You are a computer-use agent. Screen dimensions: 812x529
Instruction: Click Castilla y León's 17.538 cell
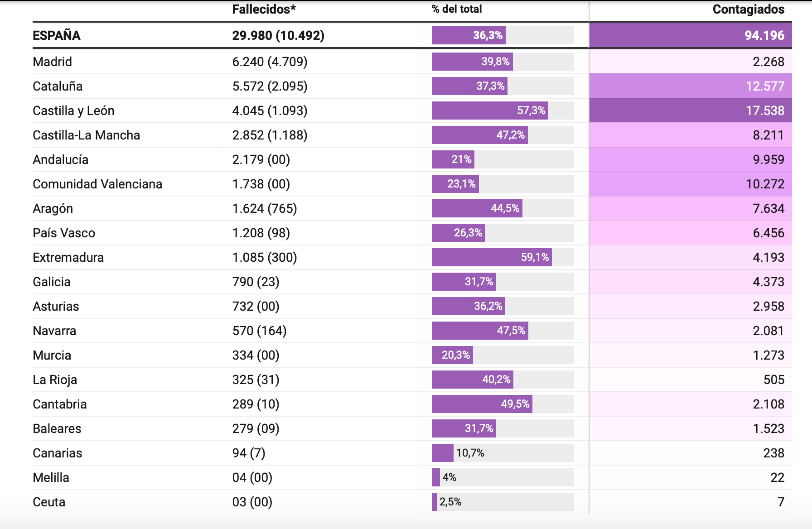691,111
